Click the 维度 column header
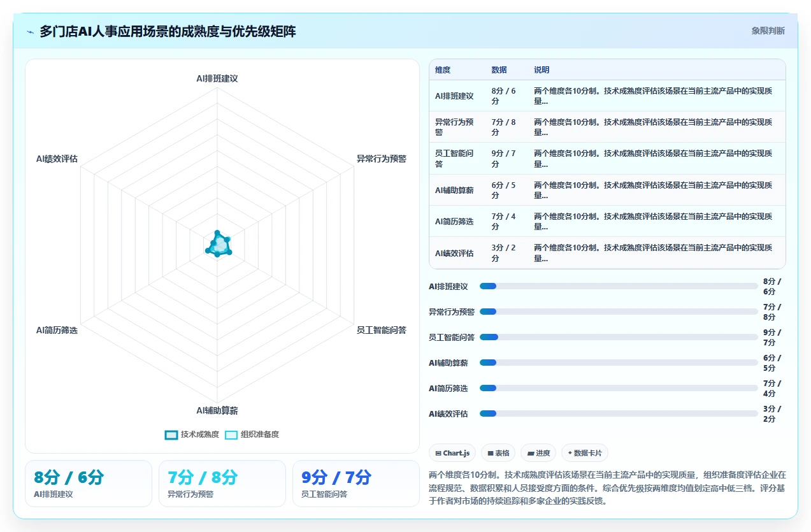This screenshot has width=811, height=532. click(x=443, y=70)
